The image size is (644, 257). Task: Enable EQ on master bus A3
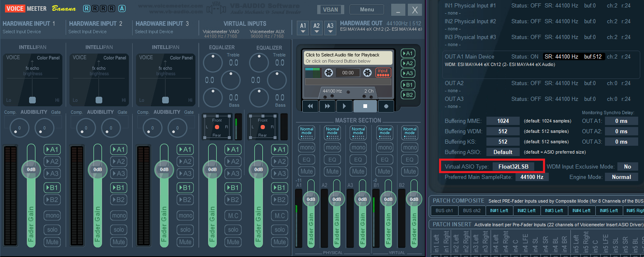point(358,159)
